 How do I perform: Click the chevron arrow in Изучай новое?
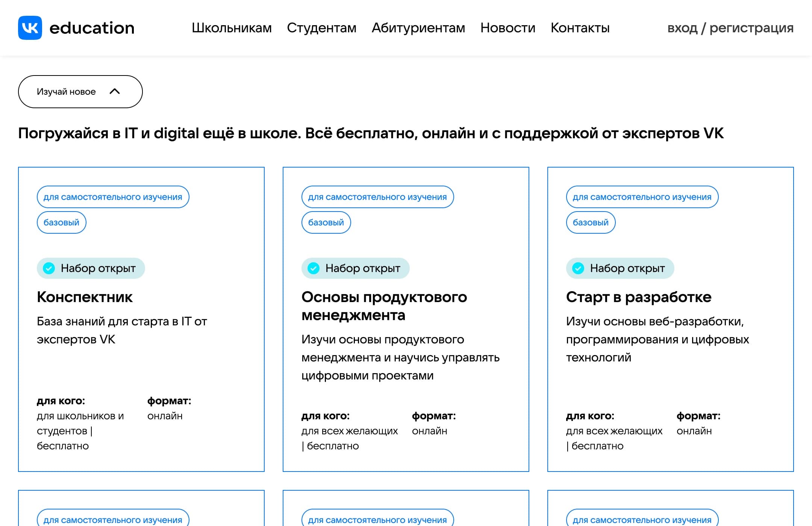click(x=115, y=91)
